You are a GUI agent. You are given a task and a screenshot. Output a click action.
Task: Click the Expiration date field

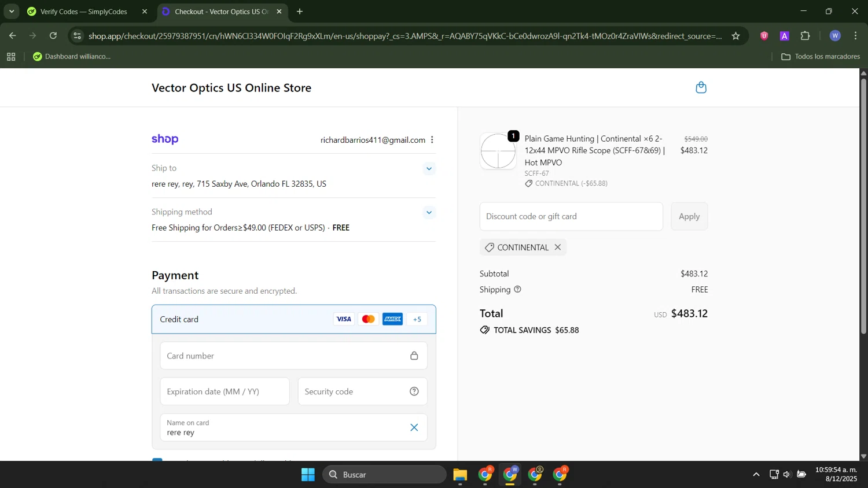click(225, 391)
